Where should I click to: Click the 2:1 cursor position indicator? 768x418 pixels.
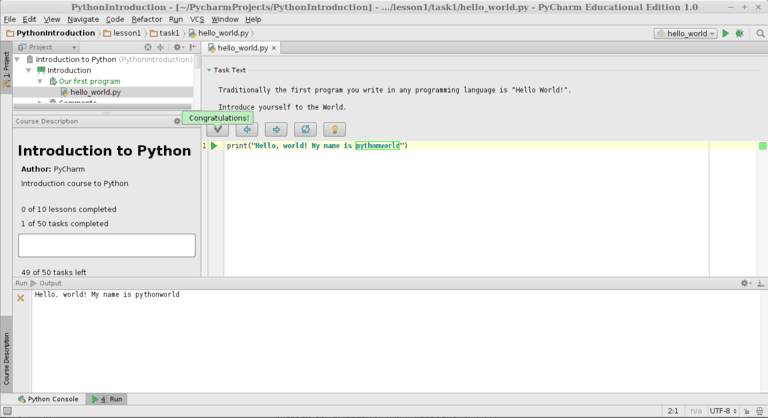(673, 411)
